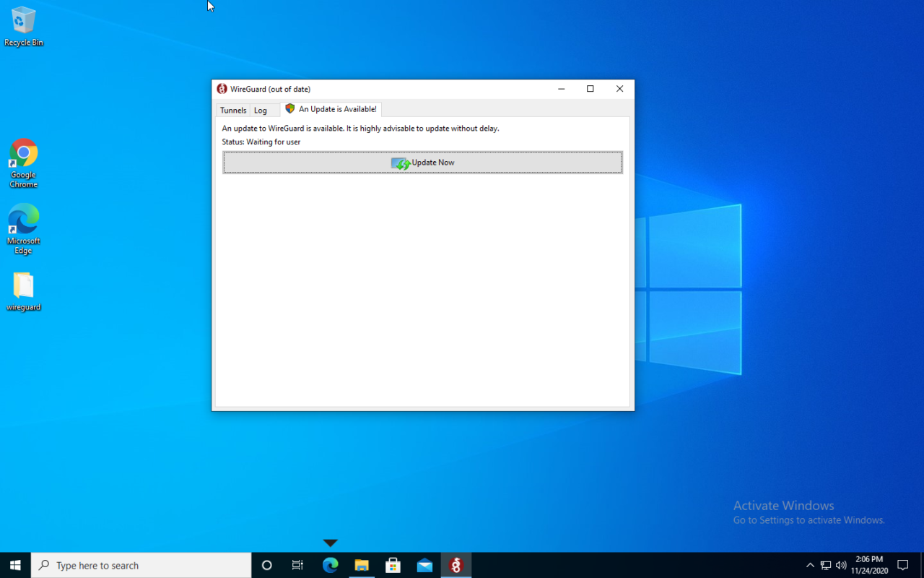Viewport: 924px width, 578px height.
Task: Open the Recycle Bin desktop icon
Action: pyautogui.click(x=23, y=27)
